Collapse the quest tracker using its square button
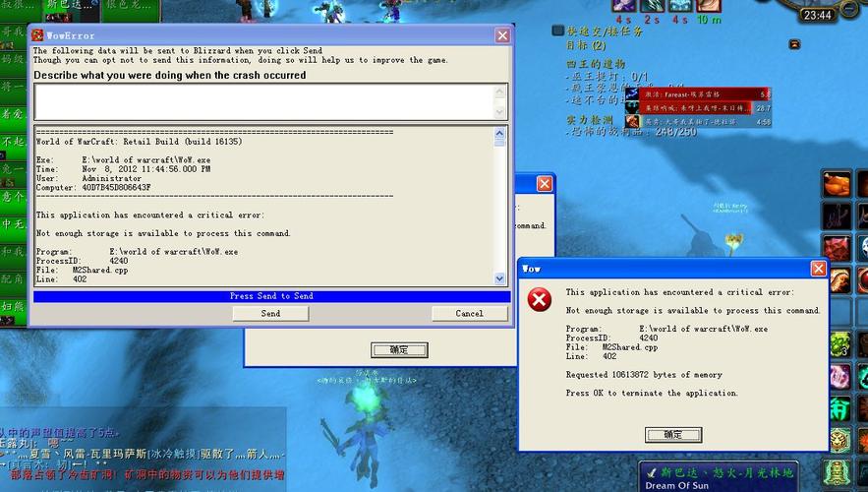Viewport: 868px width, 492px height. pyautogui.click(x=558, y=31)
